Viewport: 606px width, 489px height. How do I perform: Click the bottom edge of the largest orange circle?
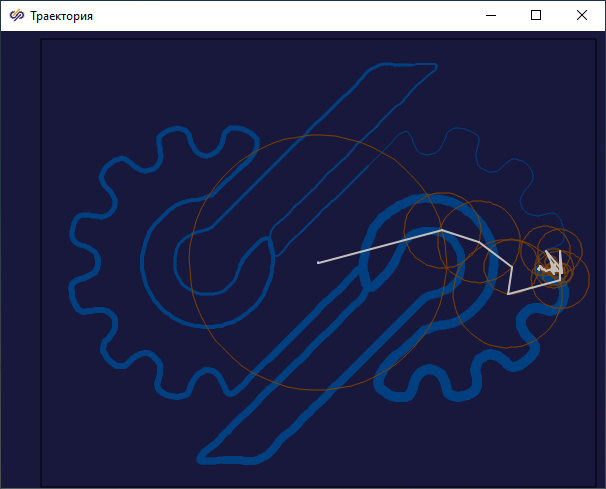318,389
